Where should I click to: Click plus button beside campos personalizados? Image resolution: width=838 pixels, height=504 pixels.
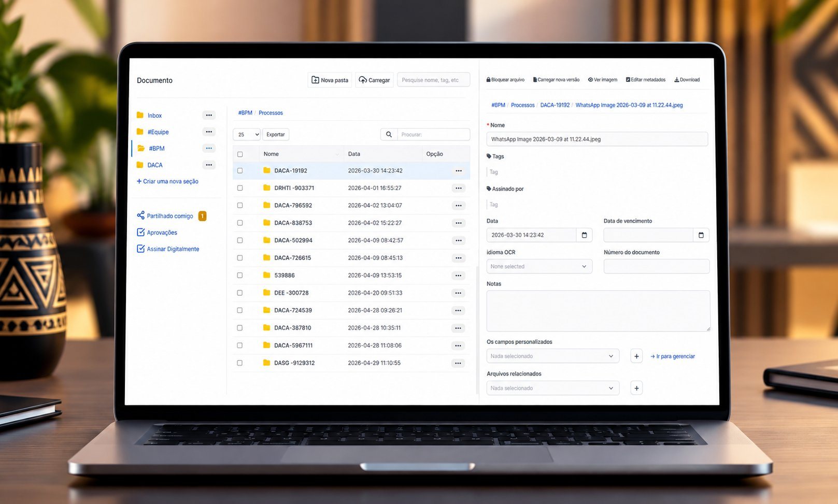coord(636,356)
